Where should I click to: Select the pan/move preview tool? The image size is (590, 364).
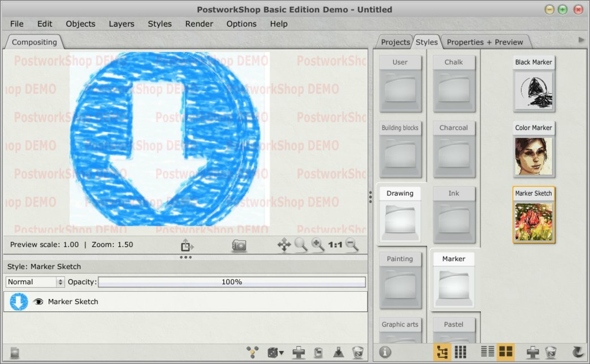(x=284, y=245)
